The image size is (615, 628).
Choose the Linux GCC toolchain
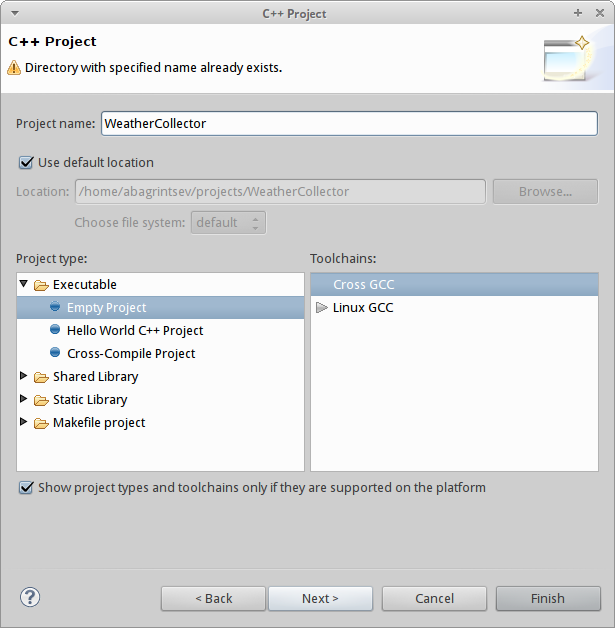[x=363, y=308]
